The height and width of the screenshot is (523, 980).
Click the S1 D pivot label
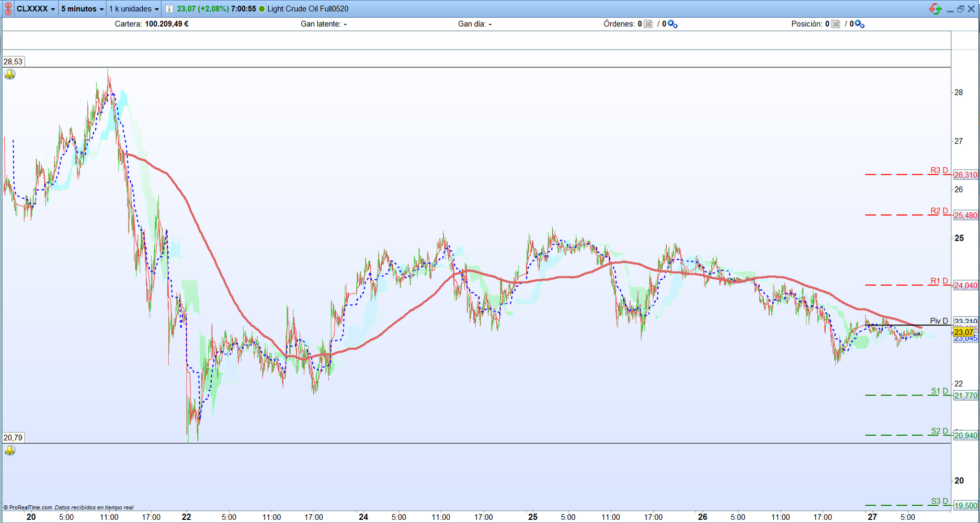click(x=940, y=391)
